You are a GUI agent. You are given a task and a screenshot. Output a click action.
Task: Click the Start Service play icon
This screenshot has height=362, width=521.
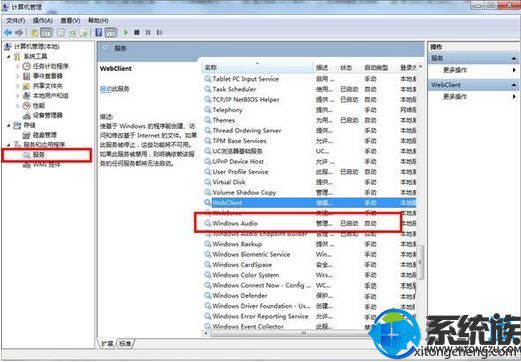click(126, 32)
